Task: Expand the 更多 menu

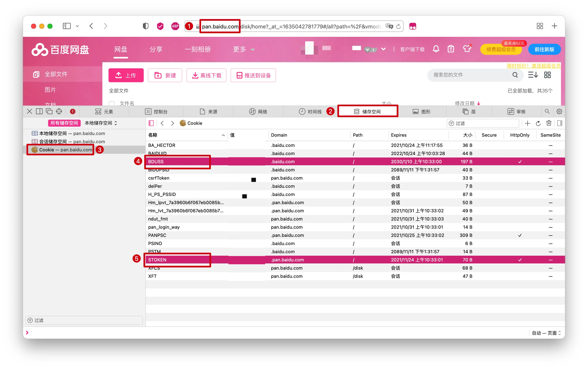Action: pos(244,49)
